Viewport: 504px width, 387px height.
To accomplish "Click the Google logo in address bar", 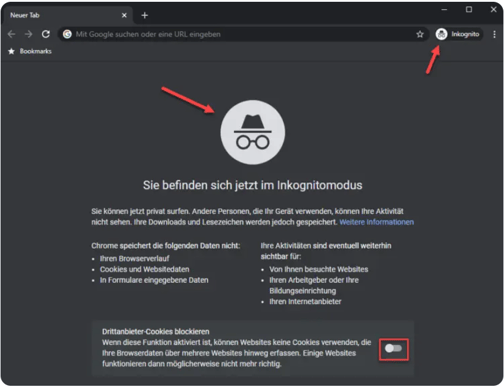I will [67, 34].
